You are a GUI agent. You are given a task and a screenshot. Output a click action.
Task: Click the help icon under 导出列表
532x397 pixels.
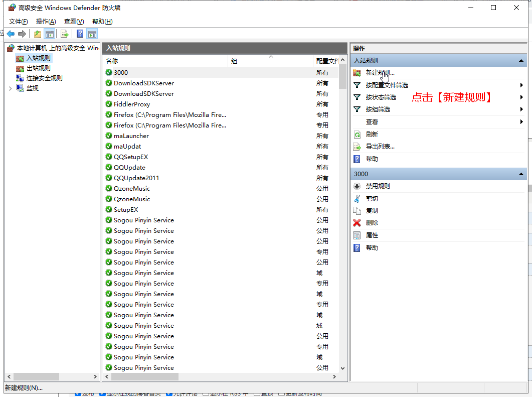click(357, 159)
